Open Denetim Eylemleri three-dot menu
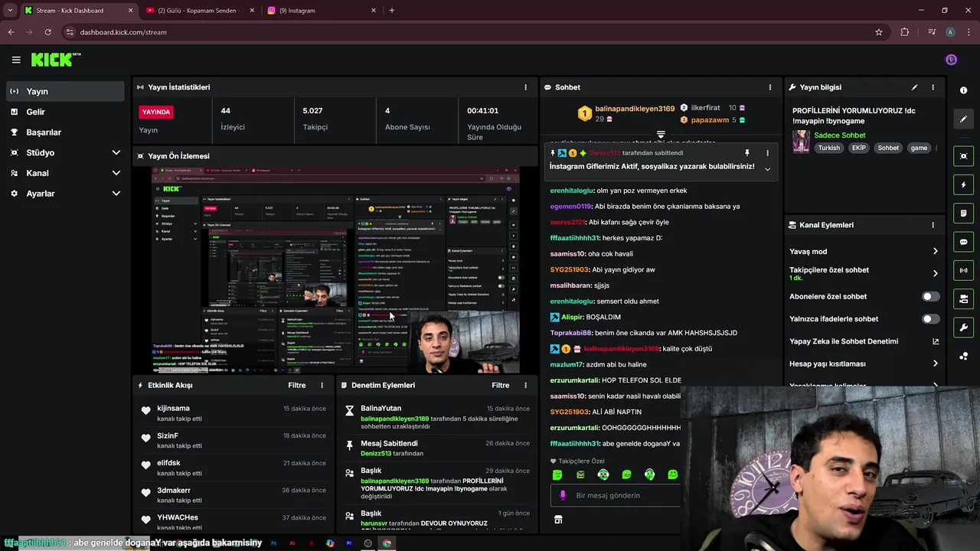 point(525,386)
